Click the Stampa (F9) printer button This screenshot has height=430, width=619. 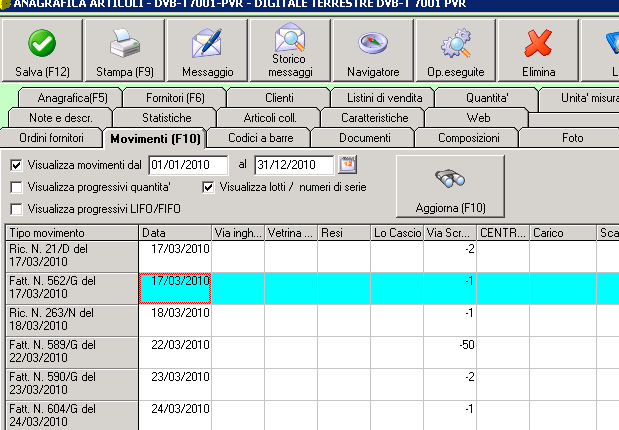tap(125, 50)
